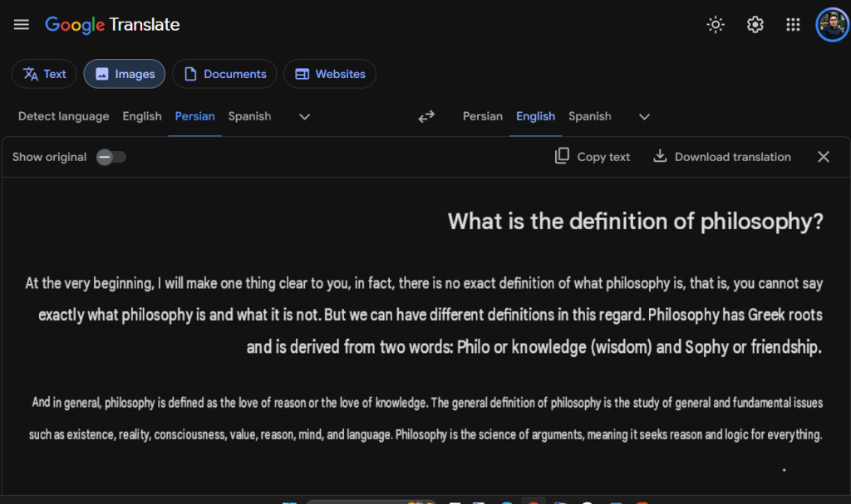Image resolution: width=851 pixels, height=504 pixels.
Task: Open the Documents translation tab
Action: click(x=224, y=74)
